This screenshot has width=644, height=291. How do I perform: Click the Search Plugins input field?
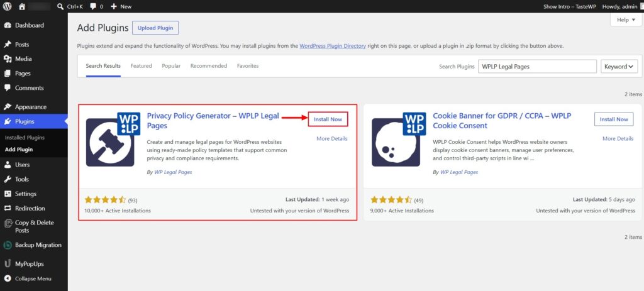point(537,67)
